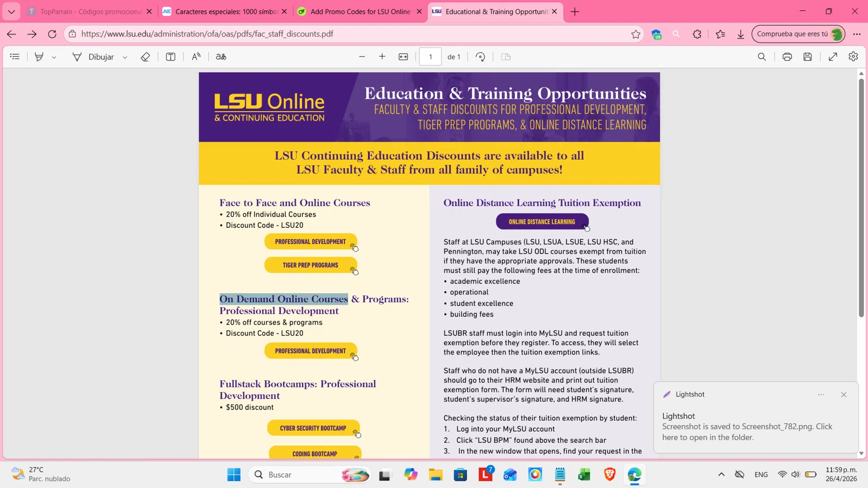This screenshot has width=868, height=488.
Task: Expand the highlight color dropdown arrow
Action: (54, 57)
